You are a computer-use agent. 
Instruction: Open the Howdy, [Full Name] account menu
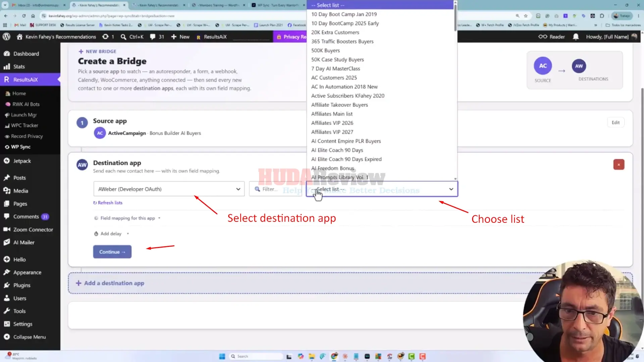pos(611,37)
